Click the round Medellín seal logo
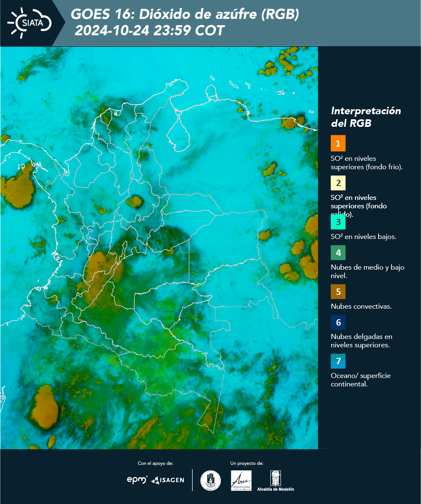The image size is (421, 504). click(x=211, y=480)
